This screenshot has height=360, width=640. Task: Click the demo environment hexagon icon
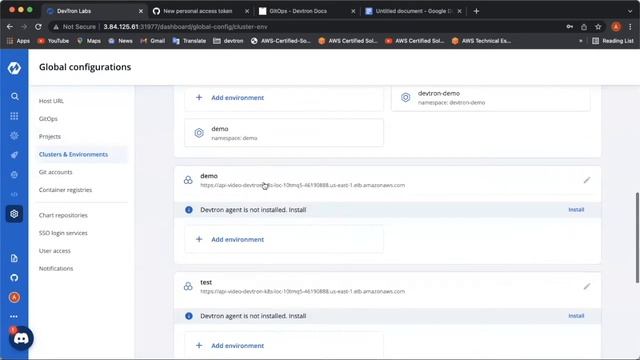click(x=199, y=133)
